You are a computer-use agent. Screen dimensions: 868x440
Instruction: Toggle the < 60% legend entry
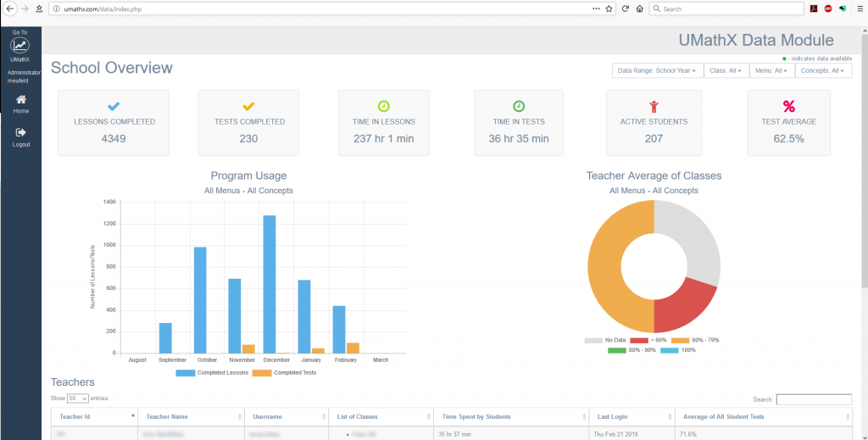tap(648, 340)
